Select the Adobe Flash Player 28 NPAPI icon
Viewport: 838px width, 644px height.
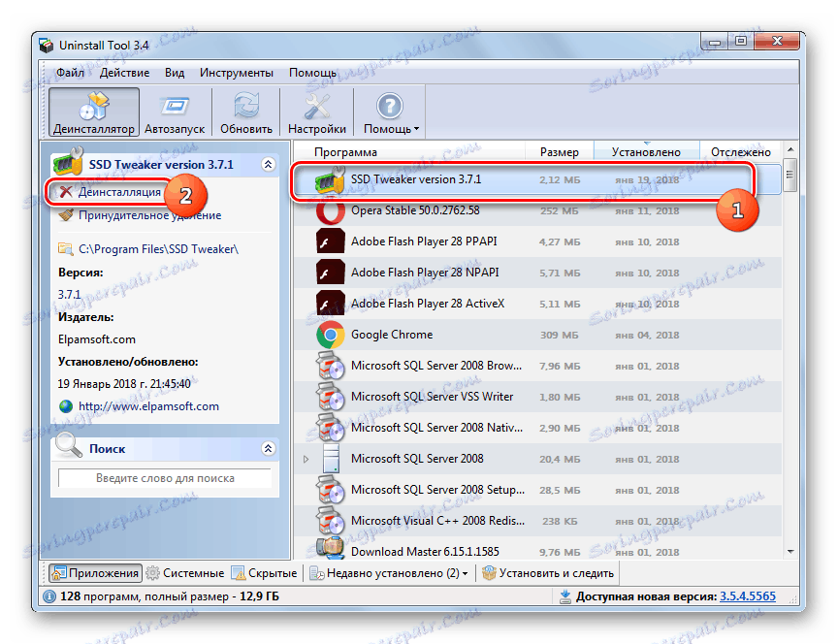point(330,273)
